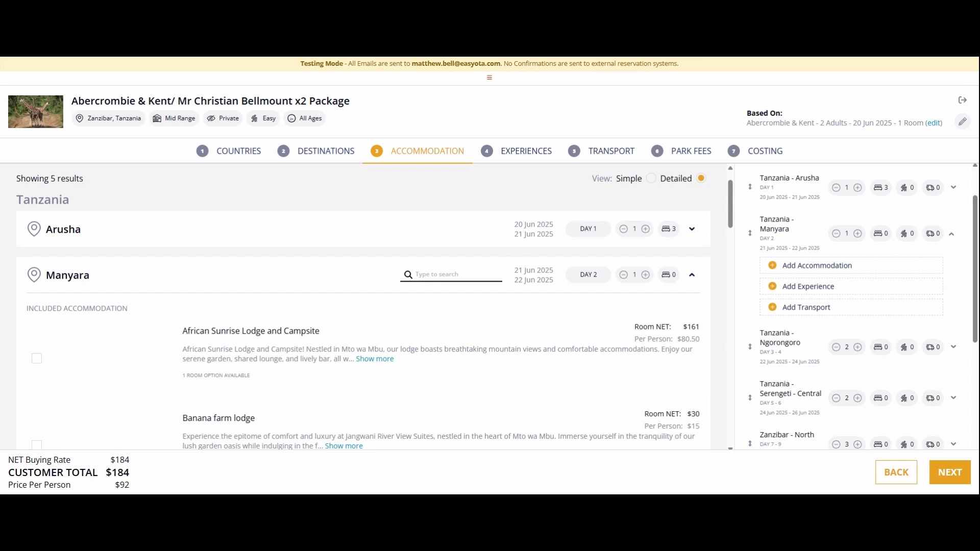This screenshot has height=551, width=980.
Task: Open the Countries step tab
Action: [x=229, y=151]
